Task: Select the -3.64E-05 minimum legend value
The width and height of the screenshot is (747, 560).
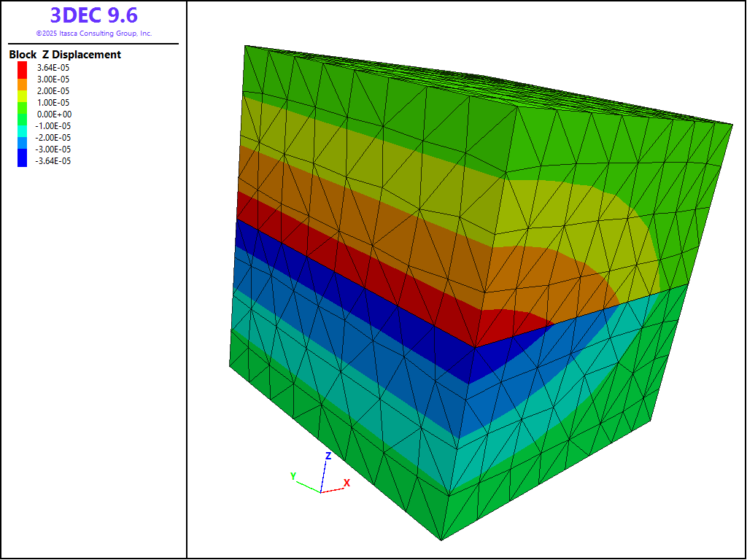Action: pos(53,161)
